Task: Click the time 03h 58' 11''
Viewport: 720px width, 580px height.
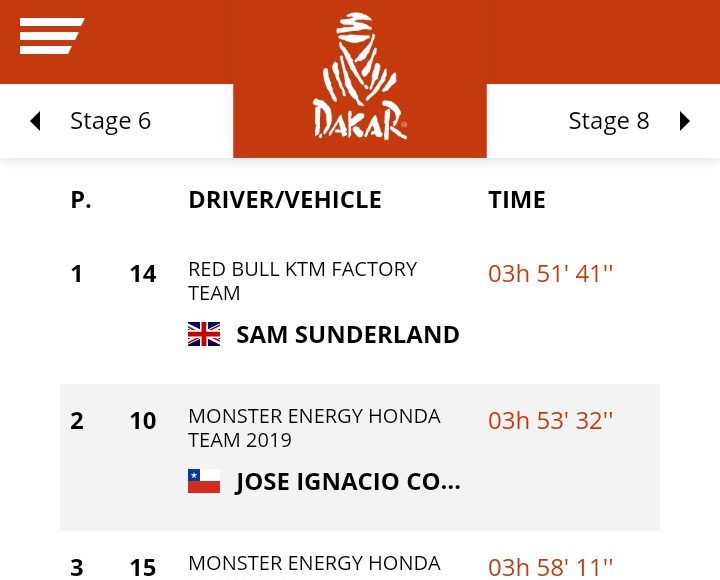Action: 550,567
